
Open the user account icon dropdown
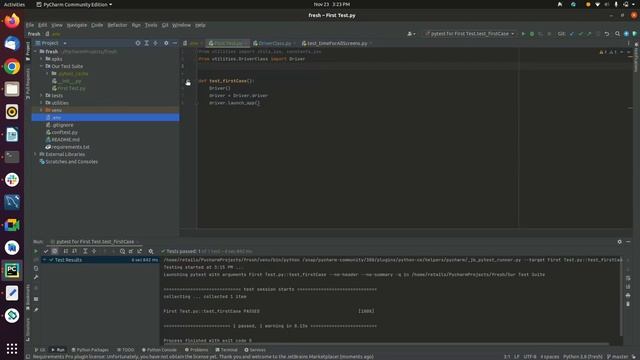pyautogui.click(x=411, y=34)
